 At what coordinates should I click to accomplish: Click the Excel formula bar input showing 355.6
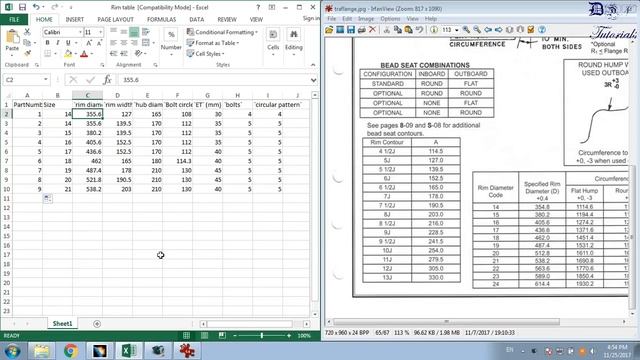pyautogui.click(x=214, y=80)
